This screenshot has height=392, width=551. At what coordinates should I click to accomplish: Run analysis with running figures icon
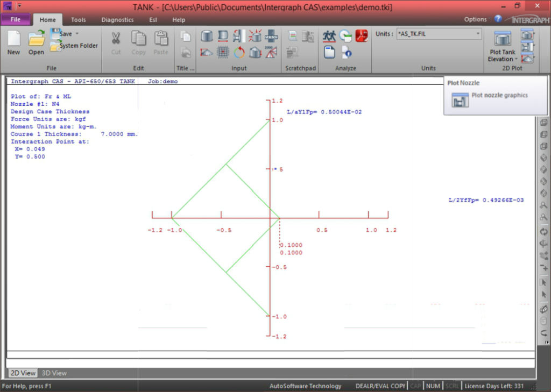pyautogui.click(x=329, y=36)
